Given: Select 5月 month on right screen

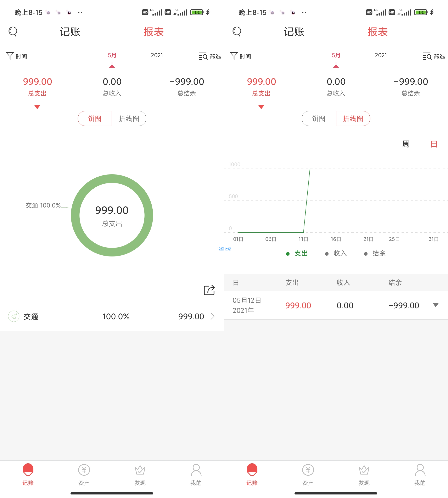Looking at the screenshot, I should 336,55.
